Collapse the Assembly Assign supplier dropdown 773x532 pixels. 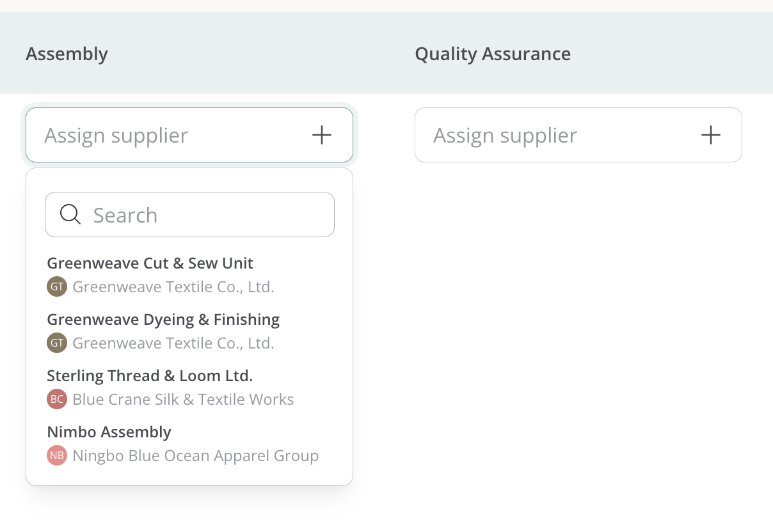189,135
